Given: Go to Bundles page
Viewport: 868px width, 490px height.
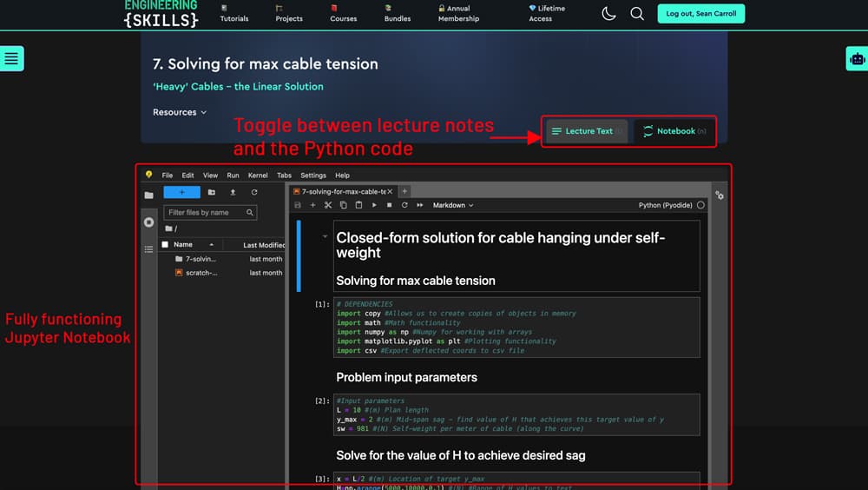Looking at the screenshot, I should click(398, 13).
